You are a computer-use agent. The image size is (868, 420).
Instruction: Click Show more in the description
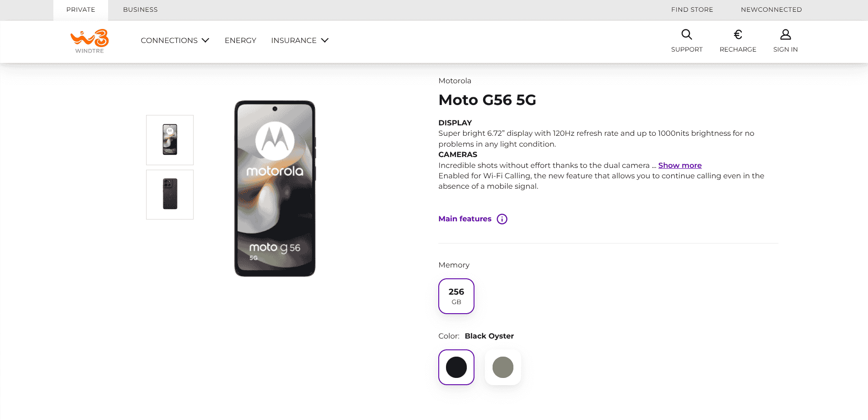[x=679, y=165]
